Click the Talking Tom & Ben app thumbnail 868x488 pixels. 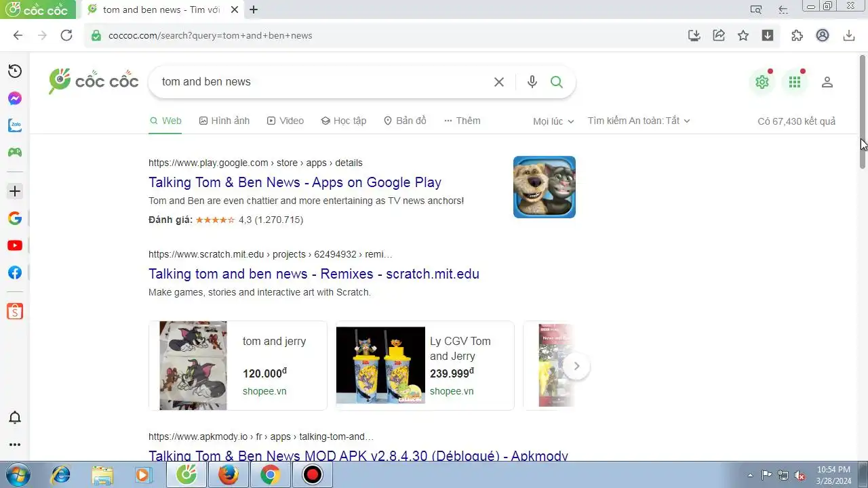pyautogui.click(x=545, y=187)
